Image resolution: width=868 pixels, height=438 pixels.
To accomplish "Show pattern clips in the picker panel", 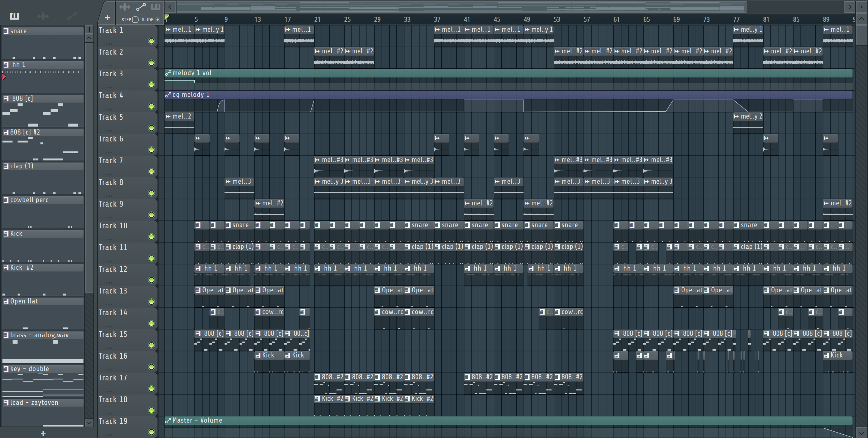I will click(x=14, y=16).
